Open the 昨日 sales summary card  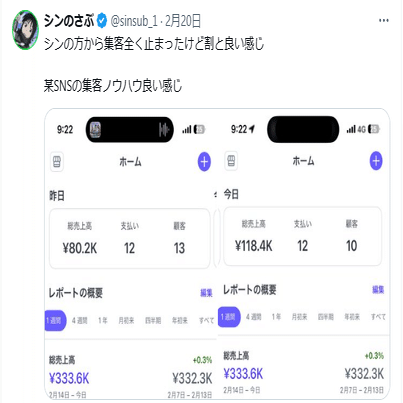(130, 239)
